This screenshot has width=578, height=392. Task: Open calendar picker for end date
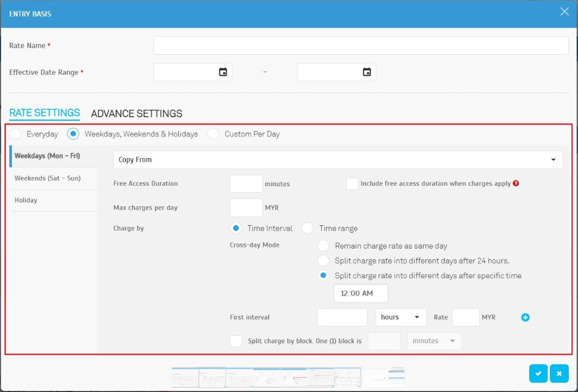[x=367, y=72]
